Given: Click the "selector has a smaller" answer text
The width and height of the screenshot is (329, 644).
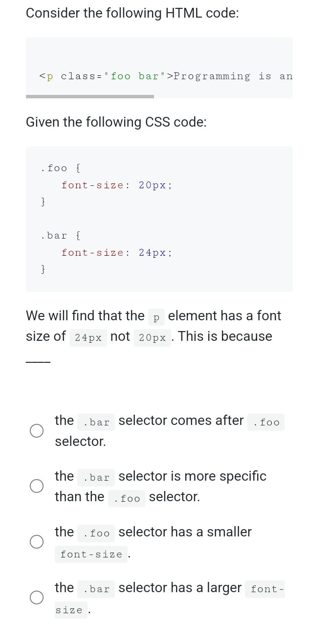Looking at the screenshot, I should 185,532.
